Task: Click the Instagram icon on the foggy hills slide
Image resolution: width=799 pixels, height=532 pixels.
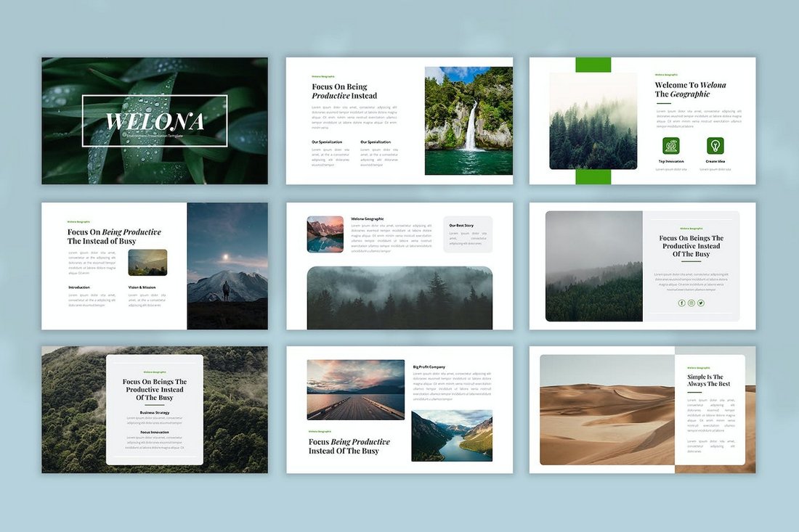Action: pos(691,303)
